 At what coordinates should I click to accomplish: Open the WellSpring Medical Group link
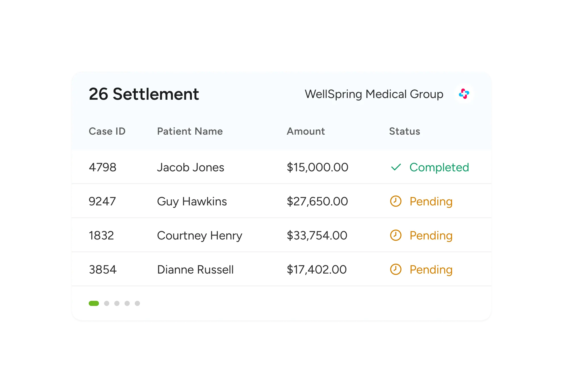374,94
